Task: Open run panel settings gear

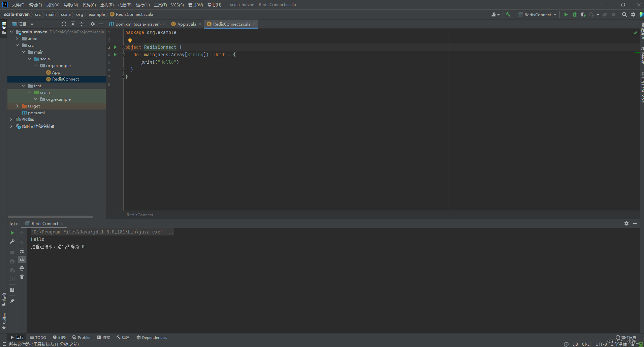Action: tap(626, 223)
